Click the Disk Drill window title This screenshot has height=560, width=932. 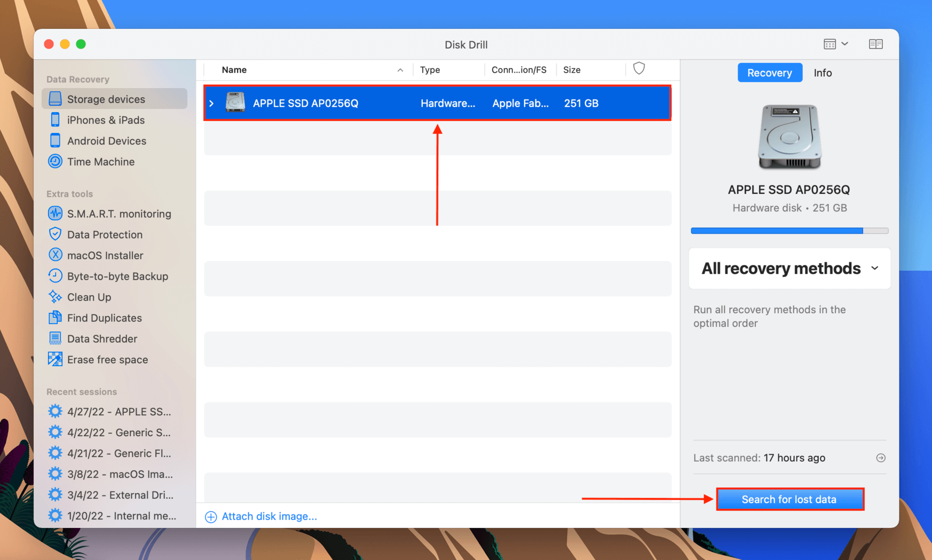pos(466,45)
